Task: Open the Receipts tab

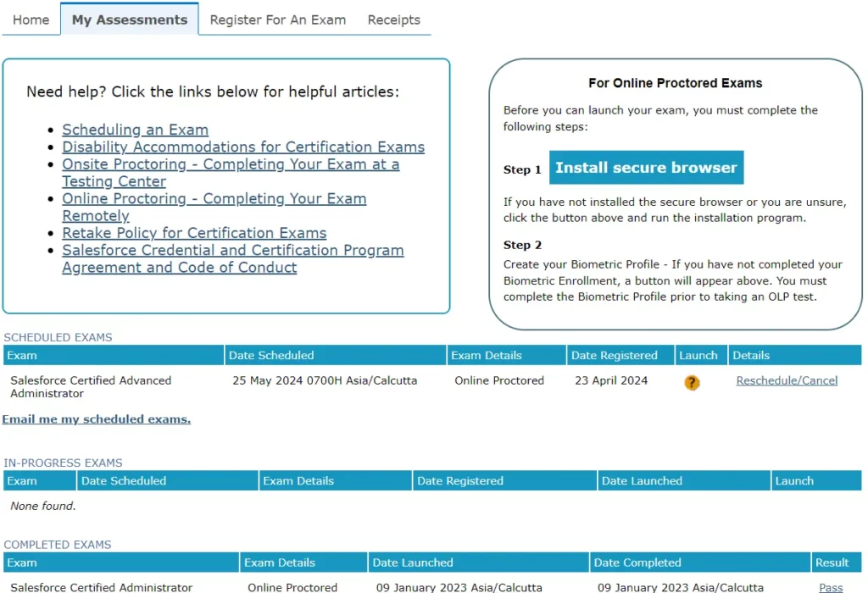Action: tap(393, 20)
